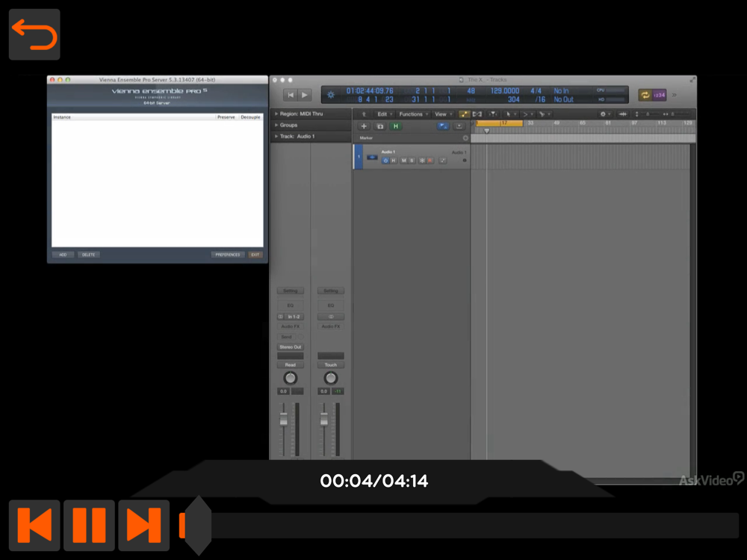This screenshot has height=560, width=747.
Task: Open PREFERENCES in Vienna Ensemble server
Action: [228, 255]
